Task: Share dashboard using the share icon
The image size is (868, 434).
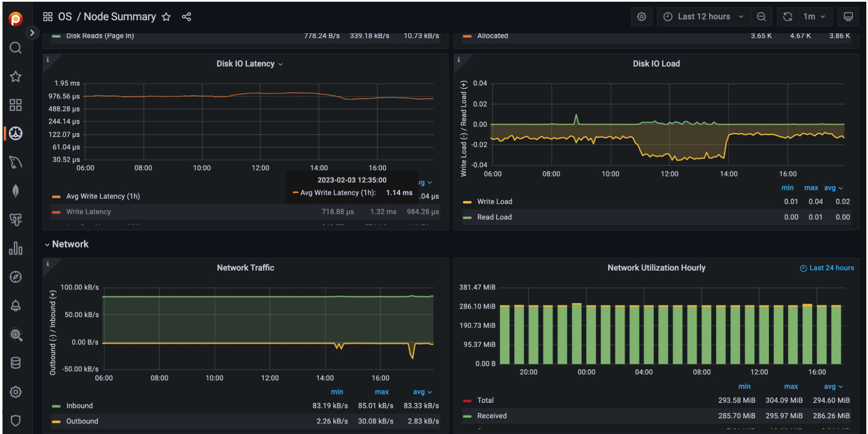Action: [186, 17]
